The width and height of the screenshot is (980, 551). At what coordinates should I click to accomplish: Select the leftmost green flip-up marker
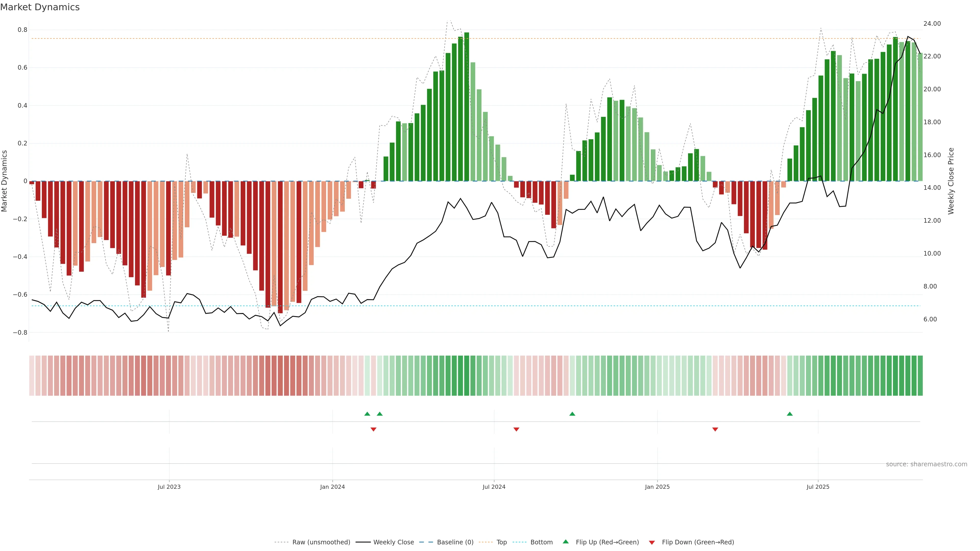[367, 414]
